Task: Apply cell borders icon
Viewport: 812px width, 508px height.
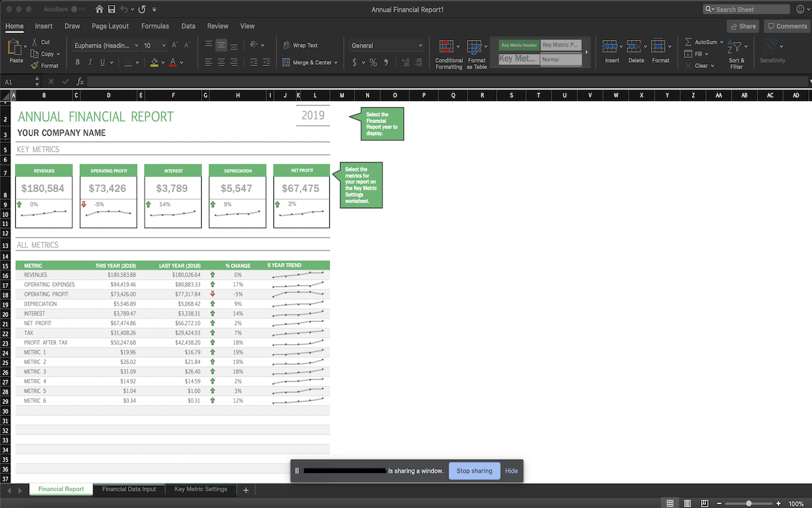Action: [x=128, y=62]
